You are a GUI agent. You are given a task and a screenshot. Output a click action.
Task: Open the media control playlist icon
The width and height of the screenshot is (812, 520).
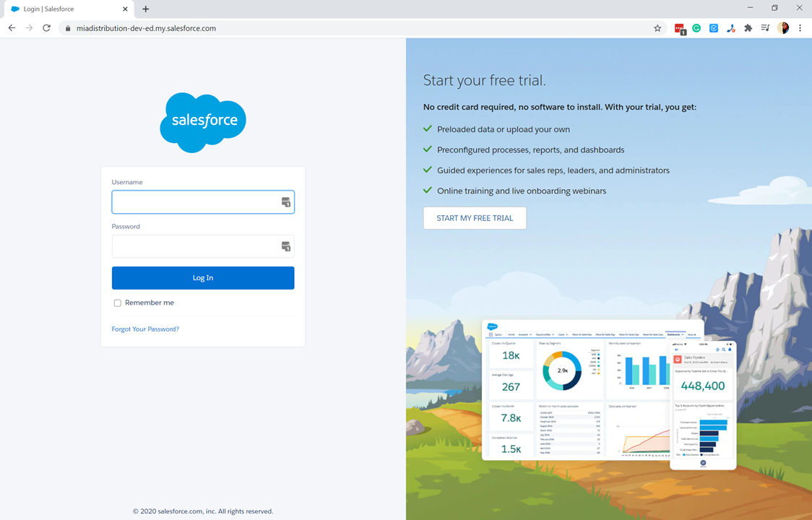[x=765, y=28]
